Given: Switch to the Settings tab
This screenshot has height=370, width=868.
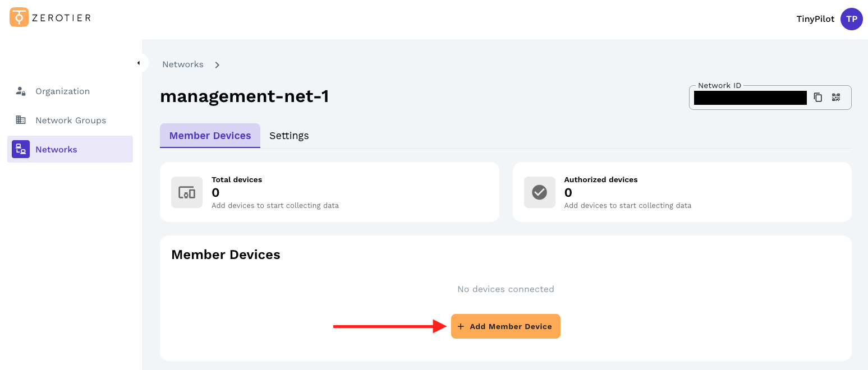Looking at the screenshot, I should point(289,135).
